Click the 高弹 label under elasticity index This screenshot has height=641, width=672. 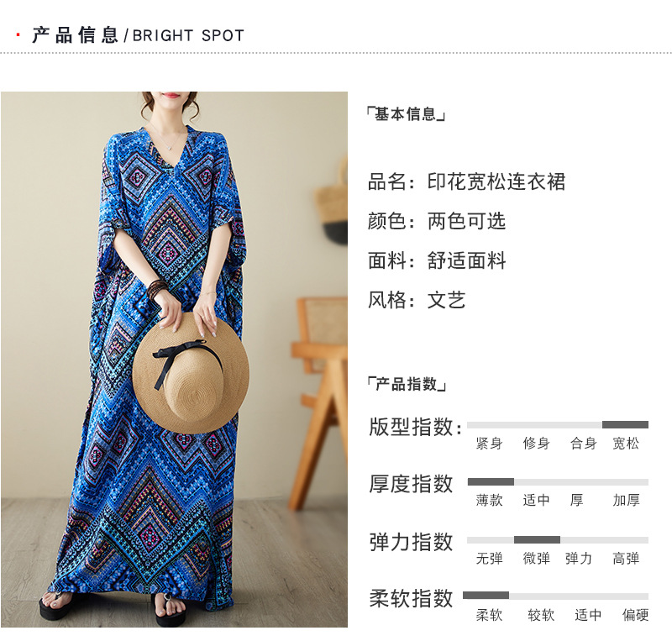(x=626, y=558)
